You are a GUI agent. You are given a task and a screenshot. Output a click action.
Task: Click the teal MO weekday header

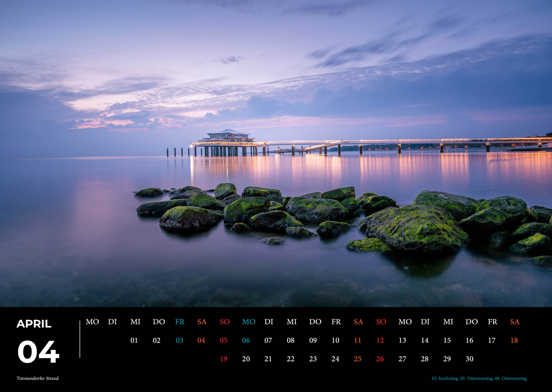[248, 322]
